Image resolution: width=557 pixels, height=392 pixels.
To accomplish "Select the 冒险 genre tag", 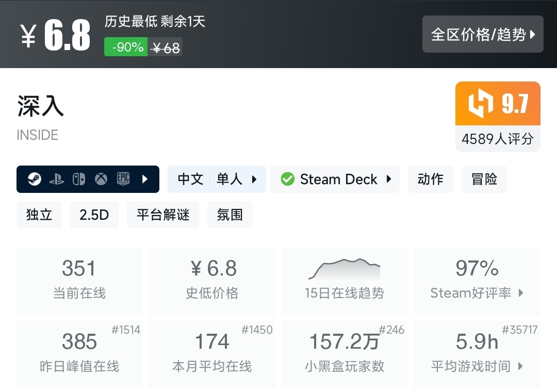I will [484, 179].
